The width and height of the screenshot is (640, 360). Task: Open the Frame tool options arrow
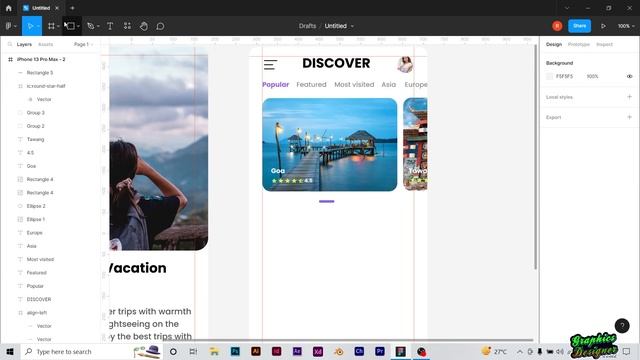[x=58, y=26]
